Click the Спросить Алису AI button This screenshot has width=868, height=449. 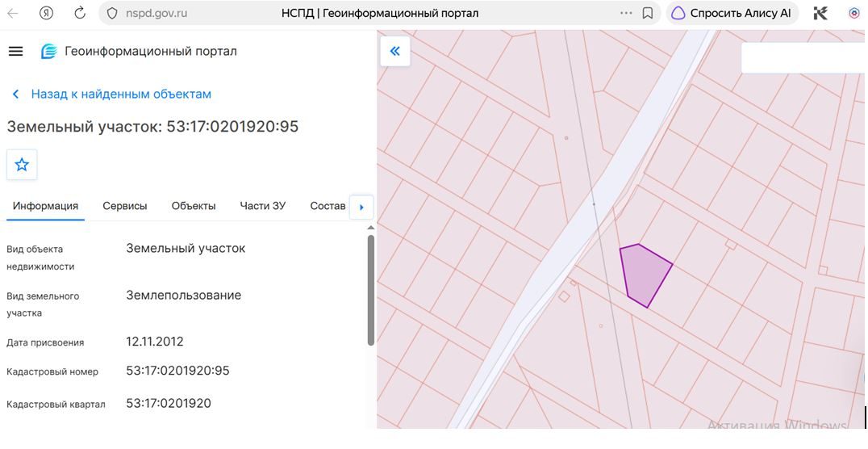[x=732, y=13]
